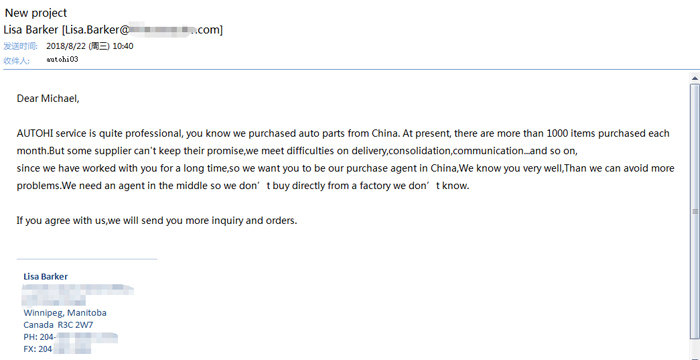Click the vertical scrollbar thumb
The image size is (700, 360).
pos(695,212)
